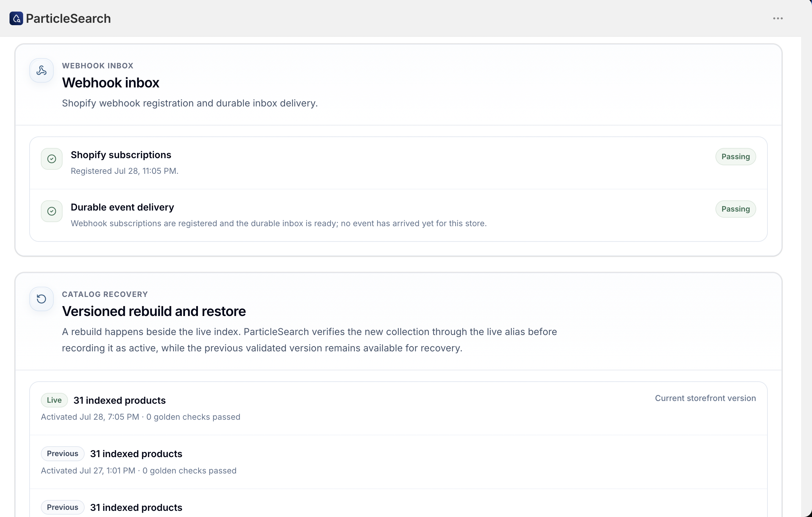
Task: Click the WEBHOOK INBOX section label
Action: [x=98, y=66]
